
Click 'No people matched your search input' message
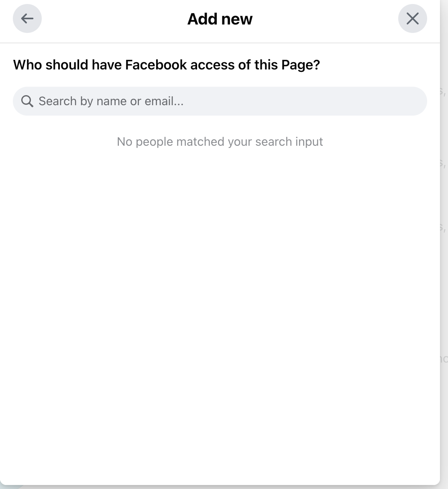[x=220, y=142]
